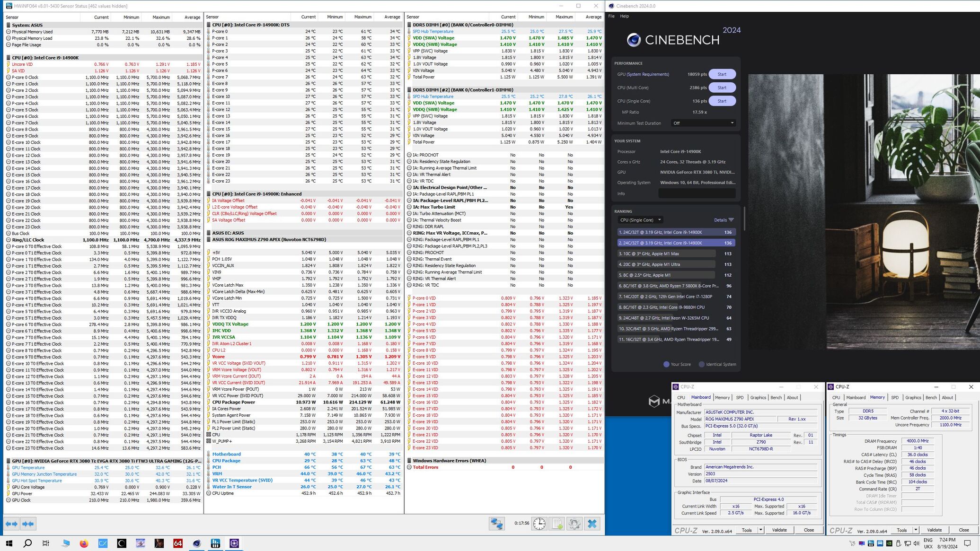Start the CPU (Single Core) benchmark
The image size is (980, 551).
(722, 101)
